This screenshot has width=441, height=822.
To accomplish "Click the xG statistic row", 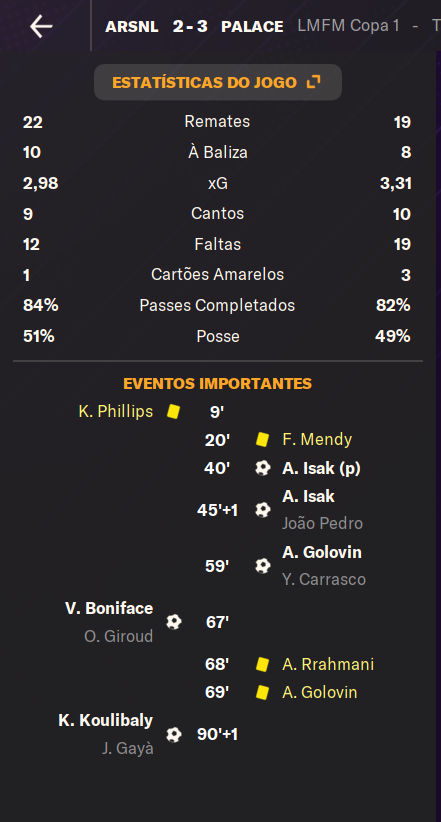I will (218, 183).
